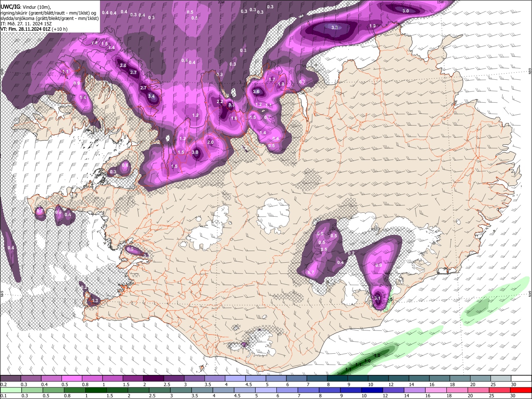The height and width of the screenshot is (399, 532).
Task: Click the '1.9' value over the northern sea
Action: pos(372,26)
